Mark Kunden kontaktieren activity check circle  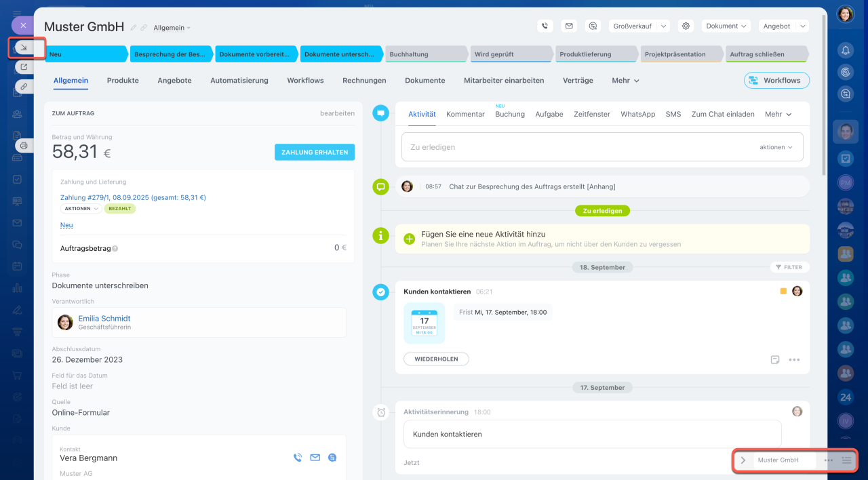click(381, 292)
